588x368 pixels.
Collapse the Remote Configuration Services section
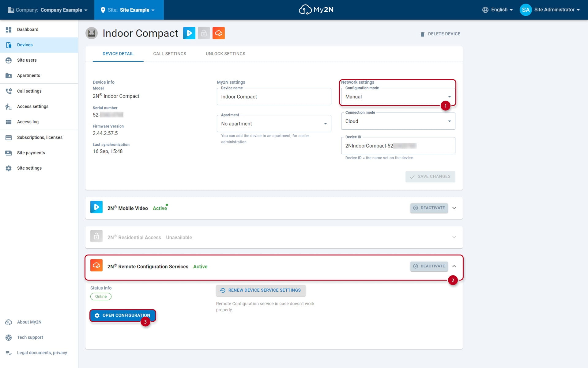click(454, 266)
